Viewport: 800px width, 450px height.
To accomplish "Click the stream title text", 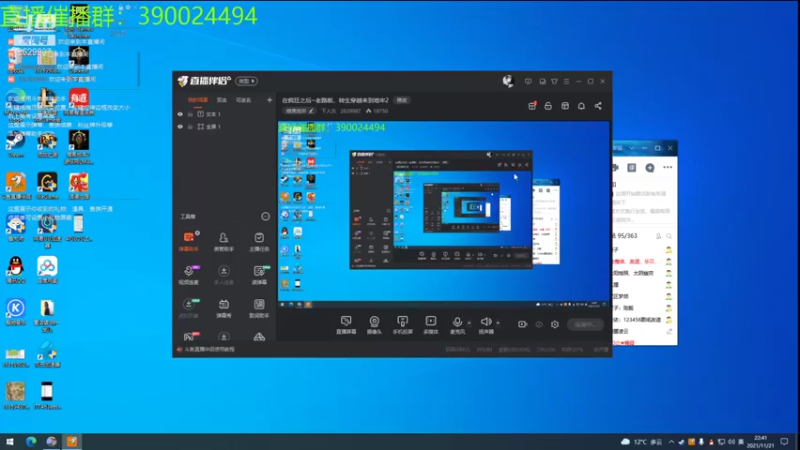I will click(335, 101).
